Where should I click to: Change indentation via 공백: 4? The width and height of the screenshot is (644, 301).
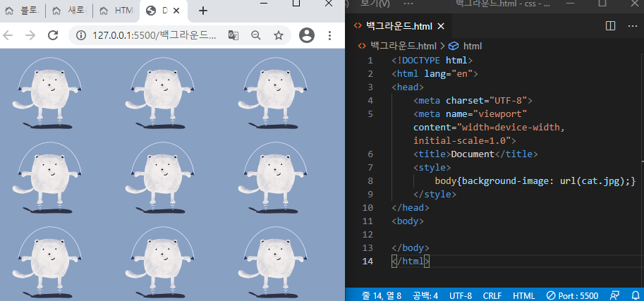coord(425,295)
